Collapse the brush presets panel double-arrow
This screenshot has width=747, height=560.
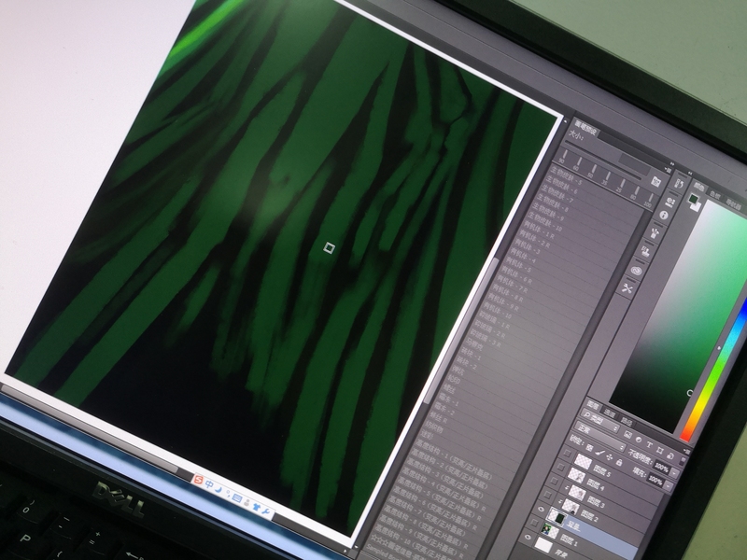(x=672, y=164)
